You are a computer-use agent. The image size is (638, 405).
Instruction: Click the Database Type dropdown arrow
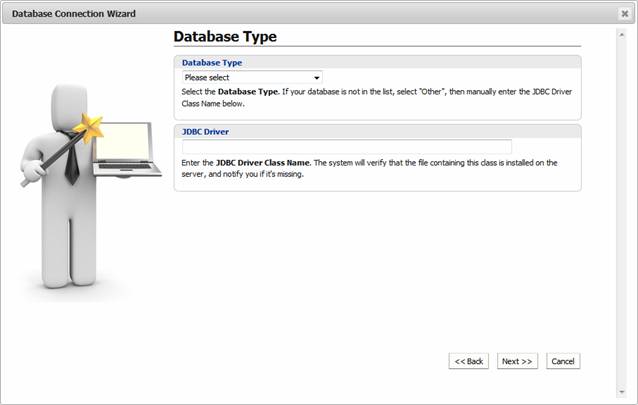[x=316, y=77]
